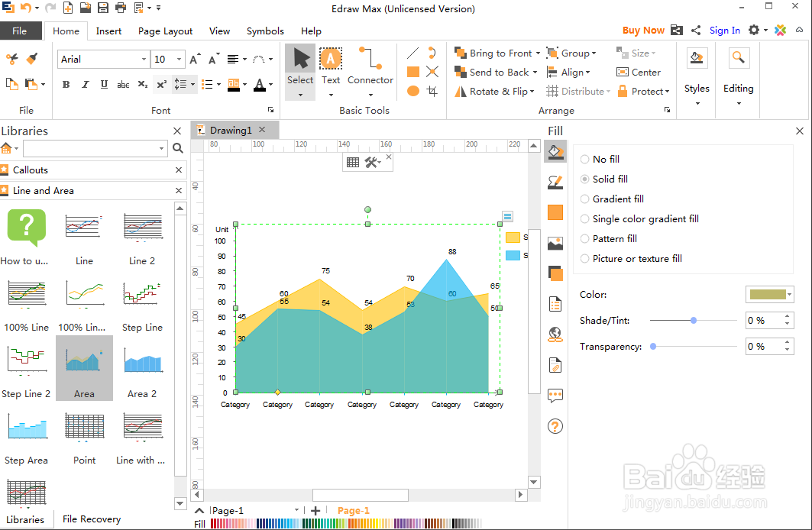Click the fill Color swatch
The width and height of the screenshot is (812, 530).
[768, 295]
